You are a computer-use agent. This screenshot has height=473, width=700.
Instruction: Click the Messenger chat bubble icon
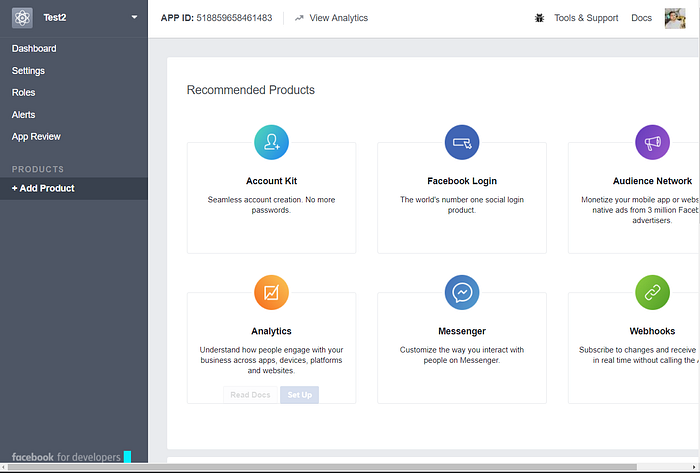(462, 292)
